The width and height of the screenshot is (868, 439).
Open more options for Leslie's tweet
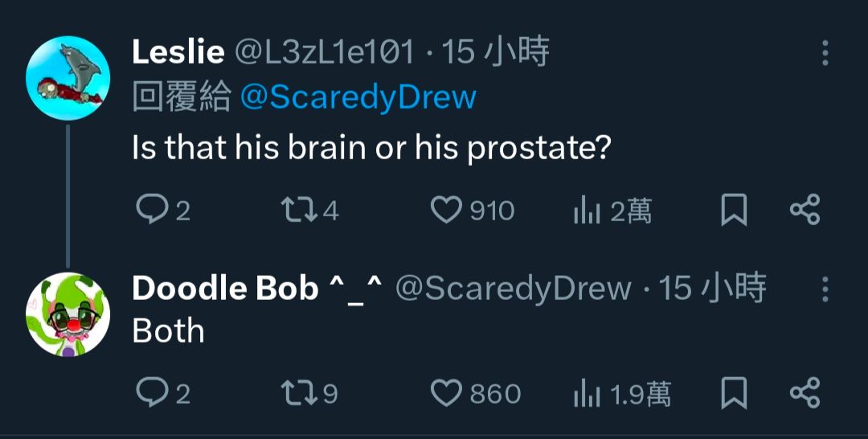(x=825, y=53)
